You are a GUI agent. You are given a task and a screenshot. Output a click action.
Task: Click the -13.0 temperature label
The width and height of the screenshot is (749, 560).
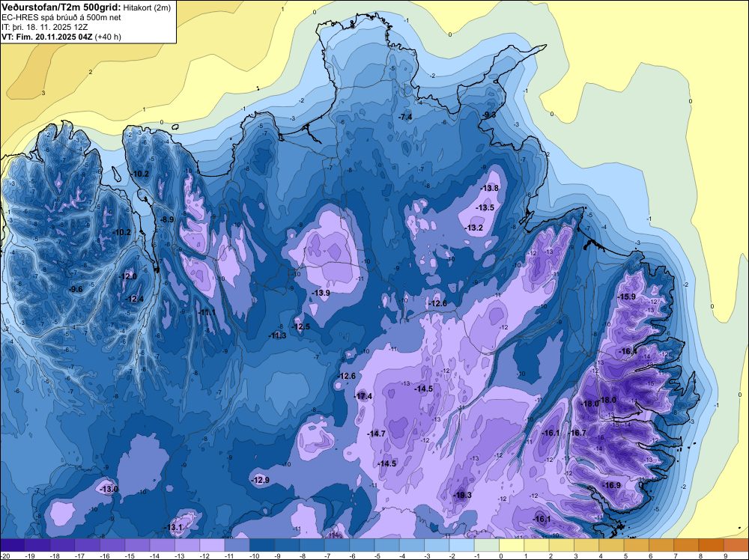click(x=108, y=489)
